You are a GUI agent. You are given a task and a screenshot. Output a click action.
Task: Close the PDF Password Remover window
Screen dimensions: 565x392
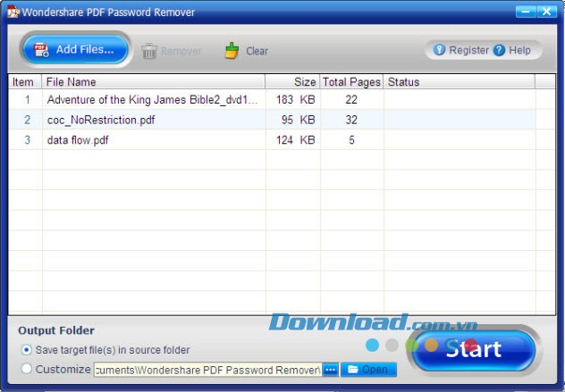pyautogui.click(x=546, y=12)
